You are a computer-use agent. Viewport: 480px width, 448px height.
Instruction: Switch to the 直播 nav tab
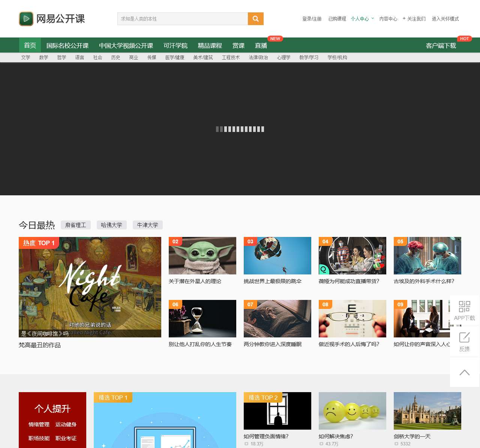(x=261, y=46)
